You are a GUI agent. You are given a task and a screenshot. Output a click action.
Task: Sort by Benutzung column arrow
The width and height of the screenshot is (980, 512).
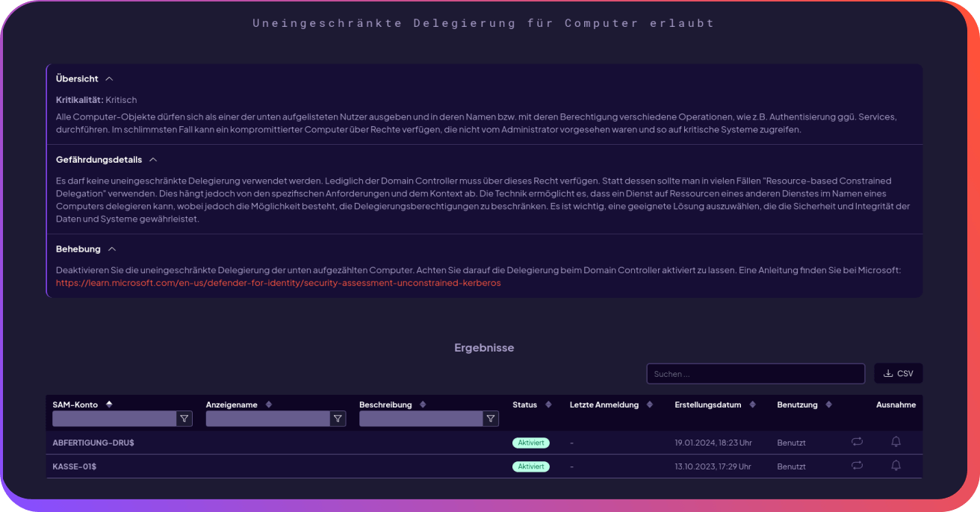829,405
